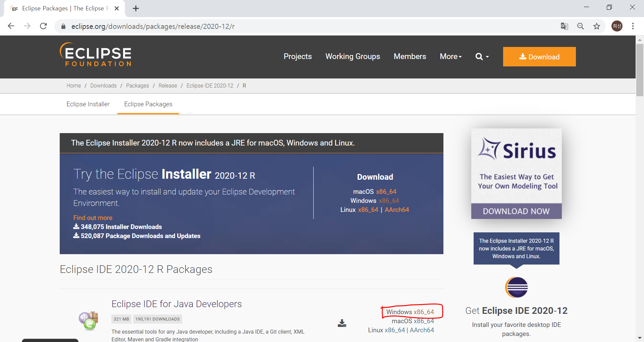Click the '348,075 Installer Downloads' text
Image resolution: width=644 pixels, height=342 pixels.
click(x=121, y=227)
